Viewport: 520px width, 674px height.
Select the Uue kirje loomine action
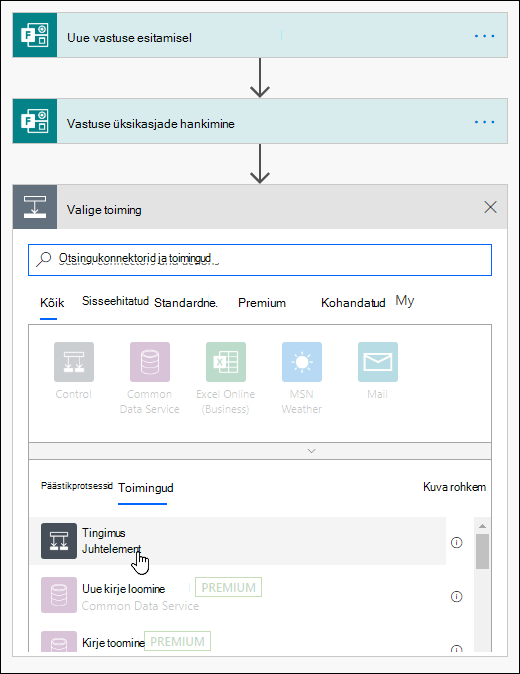coord(238,595)
